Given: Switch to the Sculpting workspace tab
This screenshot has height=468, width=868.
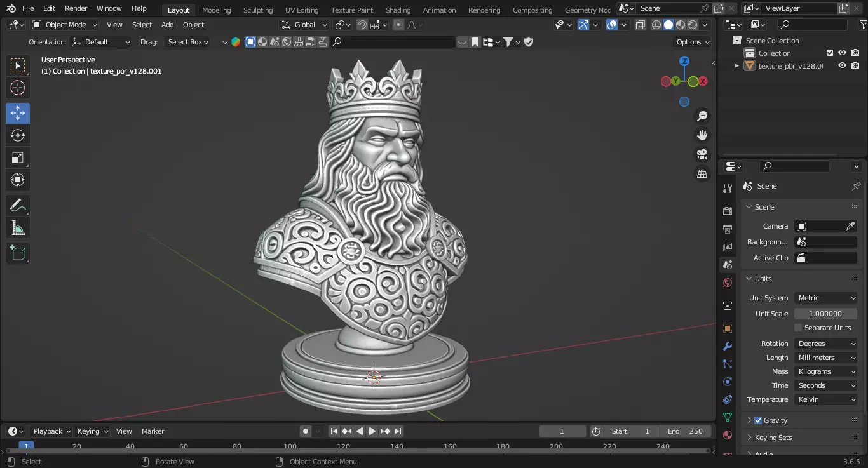Looking at the screenshot, I should pos(258,10).
